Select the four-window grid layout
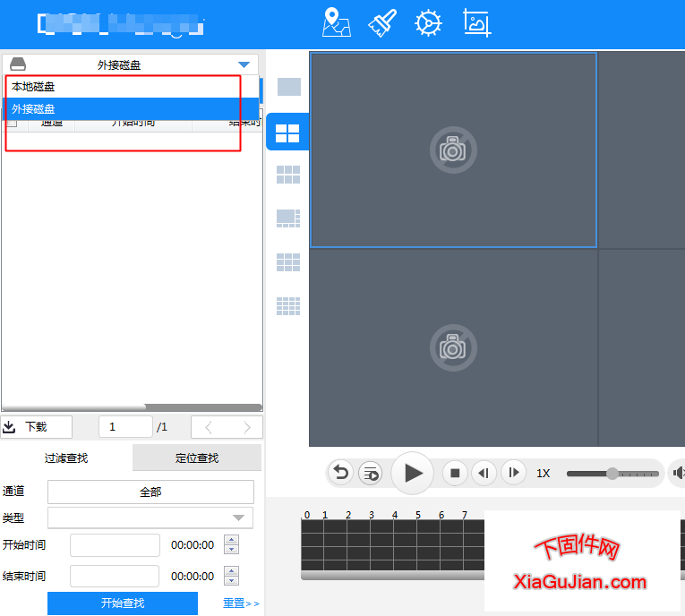 click(x=287, y=133)
